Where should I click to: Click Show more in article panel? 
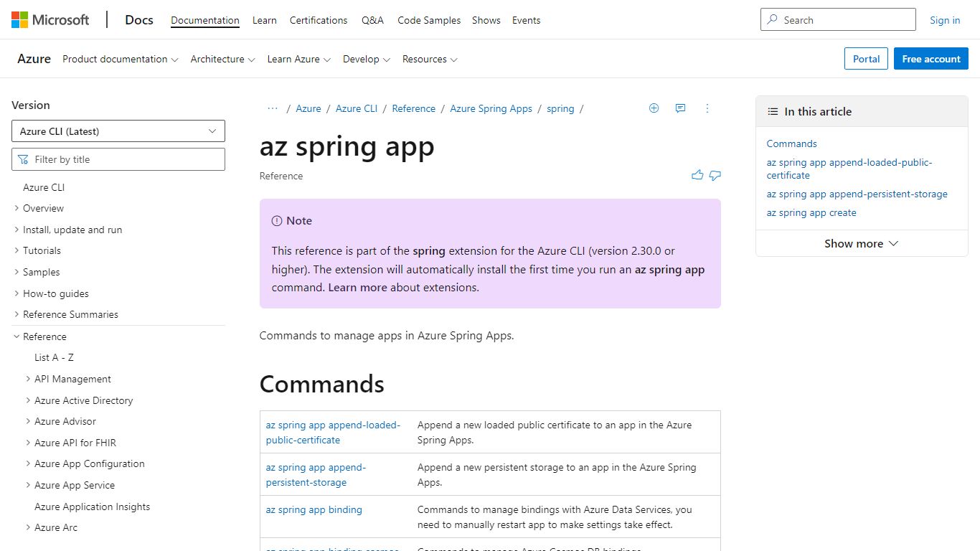coord(862,243)
